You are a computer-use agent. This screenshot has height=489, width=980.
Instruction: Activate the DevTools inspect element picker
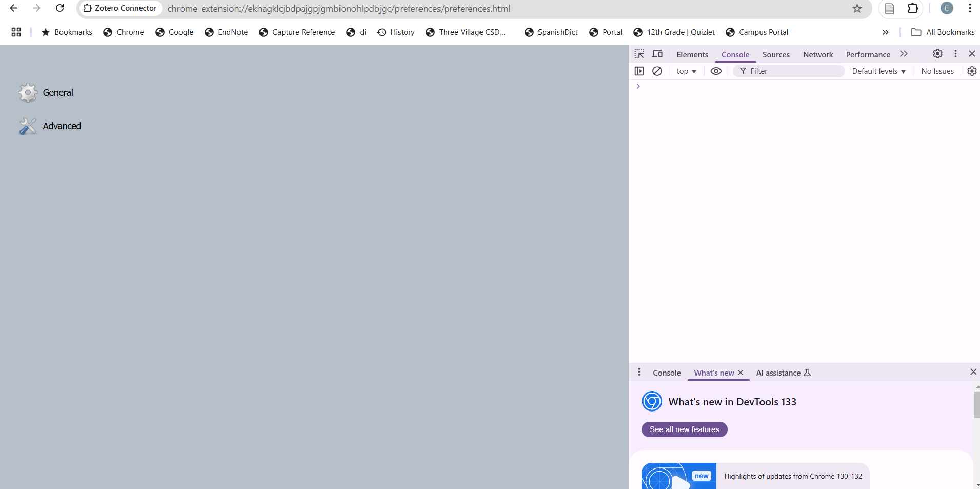click(639, 54)
